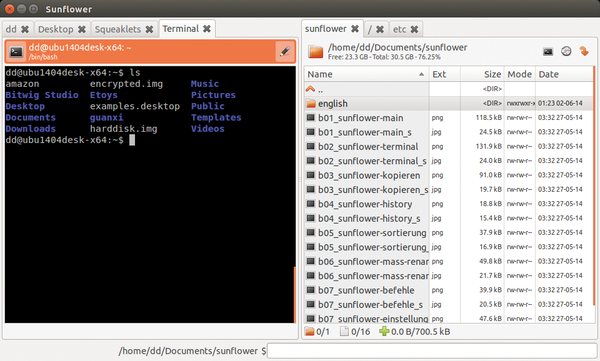Select file b07_sunflower-einstellung

(448, 318)
